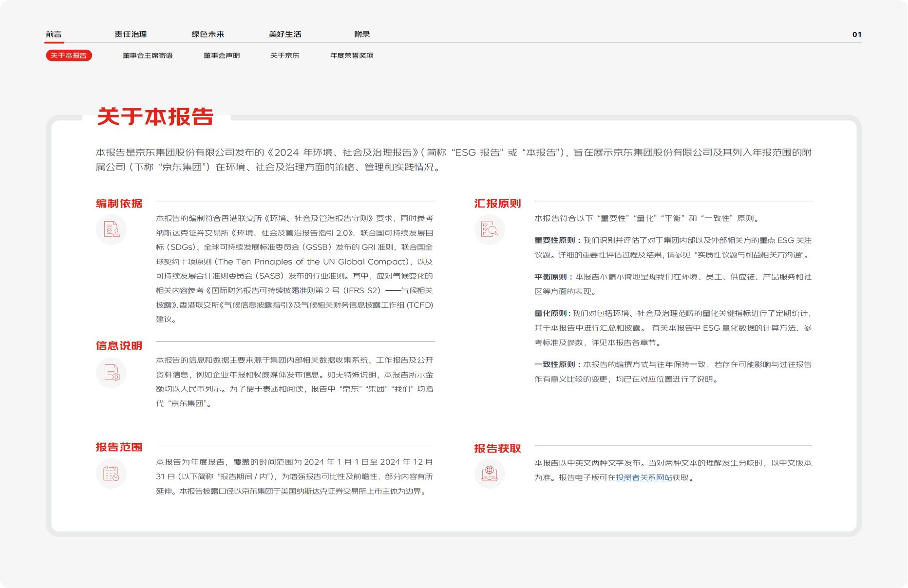Go to the 附录 tab
Screen dimensions: 908x588
click(362, 34)
